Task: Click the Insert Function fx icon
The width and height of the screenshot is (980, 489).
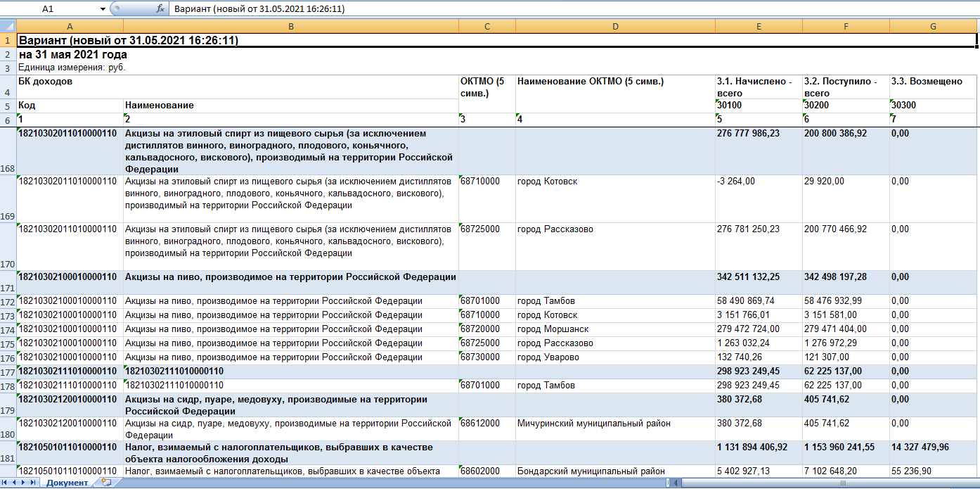Action: coord(160,8)
